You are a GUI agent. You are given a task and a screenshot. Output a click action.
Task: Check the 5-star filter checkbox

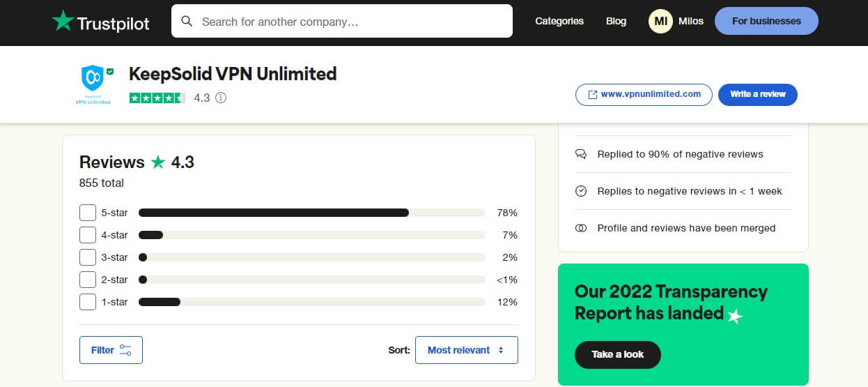pyautogui.click(x=88, y=213)
